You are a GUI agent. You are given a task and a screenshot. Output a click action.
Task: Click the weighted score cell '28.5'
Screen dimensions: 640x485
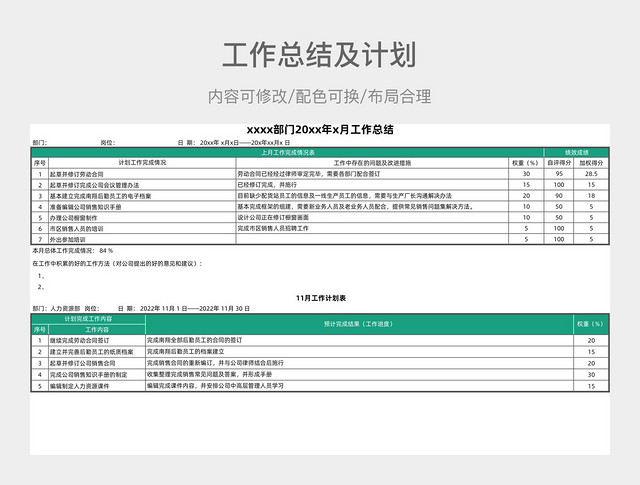coord(591,174)
